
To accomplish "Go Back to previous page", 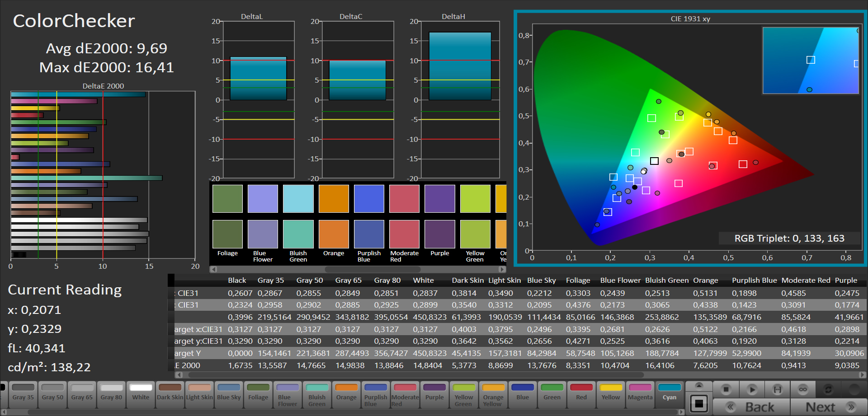I will pos(751,407).
